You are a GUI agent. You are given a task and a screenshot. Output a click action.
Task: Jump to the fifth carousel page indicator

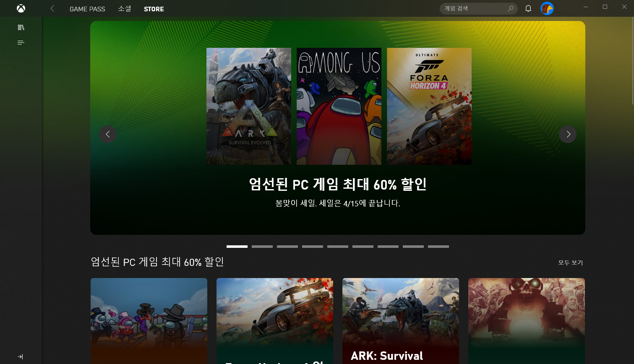[338, 247]
